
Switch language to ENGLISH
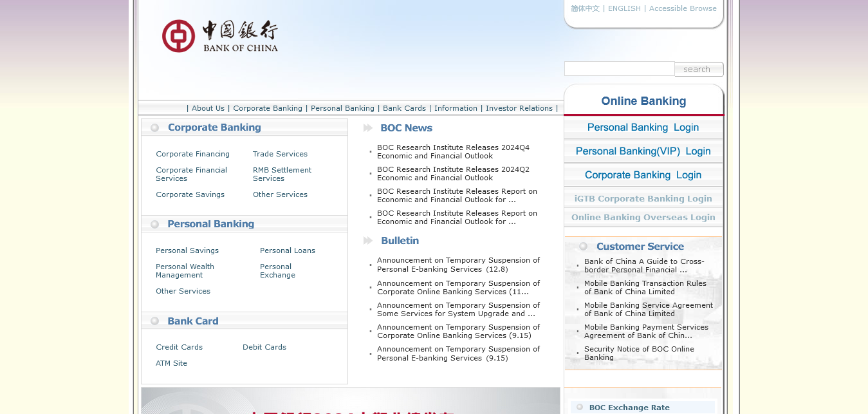[624, 8]
